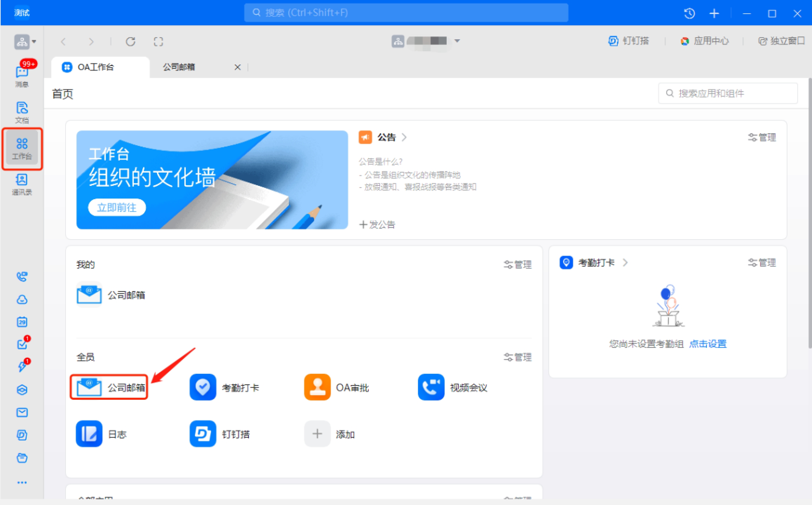Expand the 公告 section chevron
812x505 pixels.
404,137
